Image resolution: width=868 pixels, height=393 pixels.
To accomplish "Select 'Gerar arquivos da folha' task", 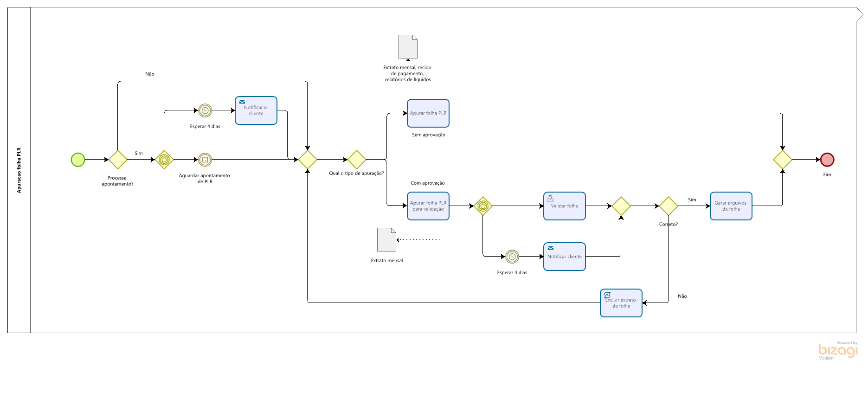I will pyautogui.click(x=731, y=206).
